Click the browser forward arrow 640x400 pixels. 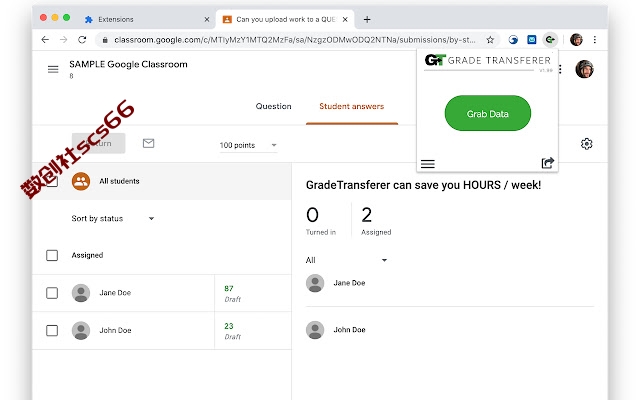point(64,40)
